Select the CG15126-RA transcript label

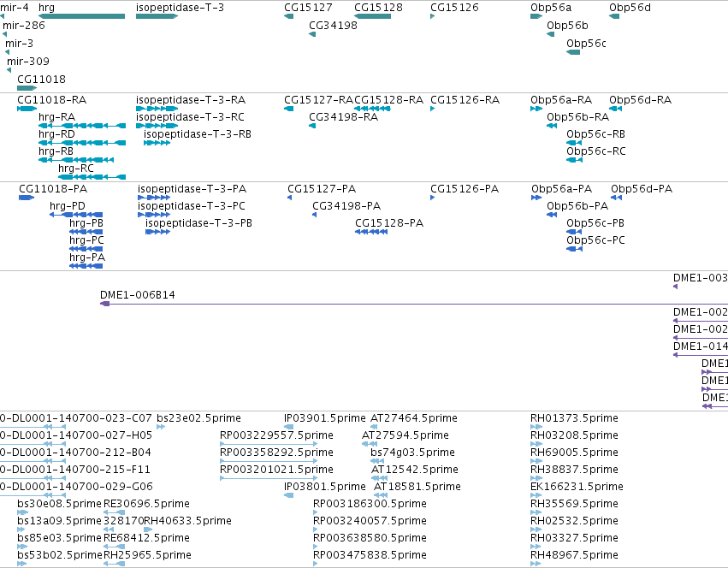[465, 100]
